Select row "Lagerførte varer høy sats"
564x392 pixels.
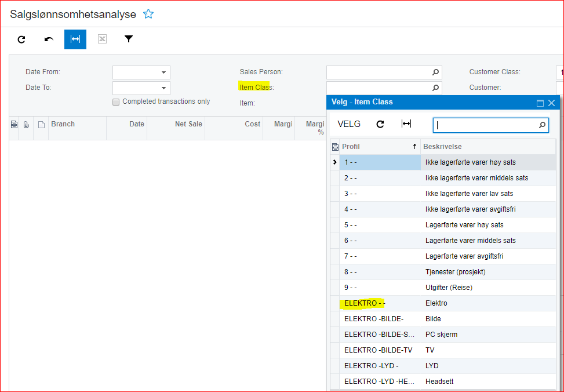(x=443, y=225)
